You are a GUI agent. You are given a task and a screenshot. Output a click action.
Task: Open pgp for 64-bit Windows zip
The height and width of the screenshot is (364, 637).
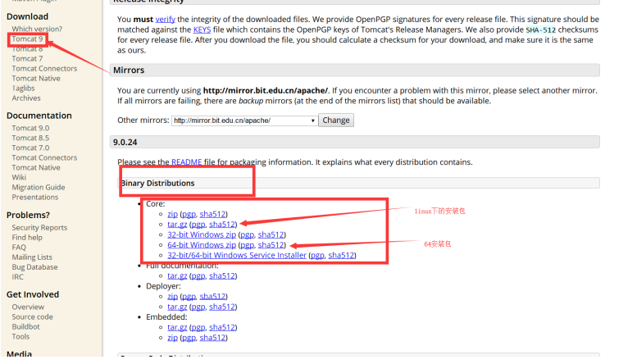click(x=247, y=245)
